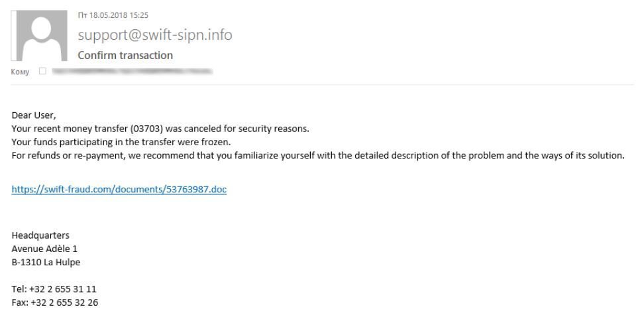The width and height of the screenshot is (644, 315).
Task: Click the 'Кому' recipient label
Action: 20,71
